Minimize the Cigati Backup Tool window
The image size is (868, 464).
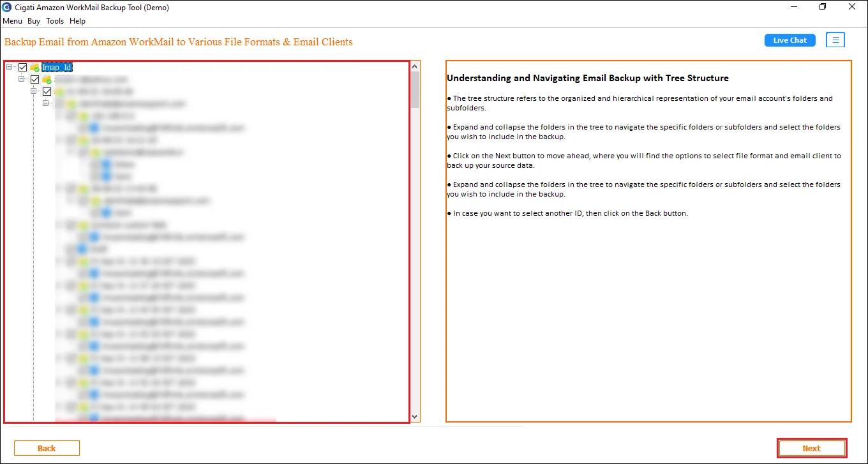pos(794,7)
